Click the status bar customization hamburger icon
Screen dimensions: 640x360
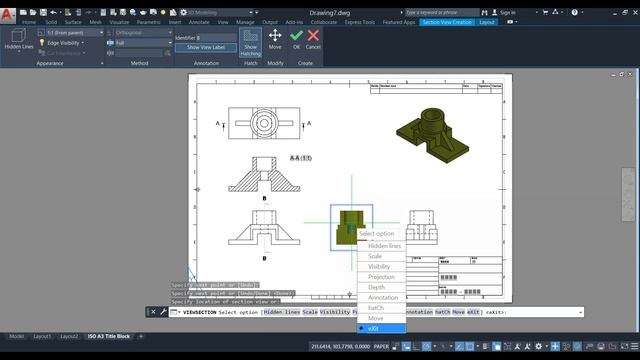coord(635,347)
